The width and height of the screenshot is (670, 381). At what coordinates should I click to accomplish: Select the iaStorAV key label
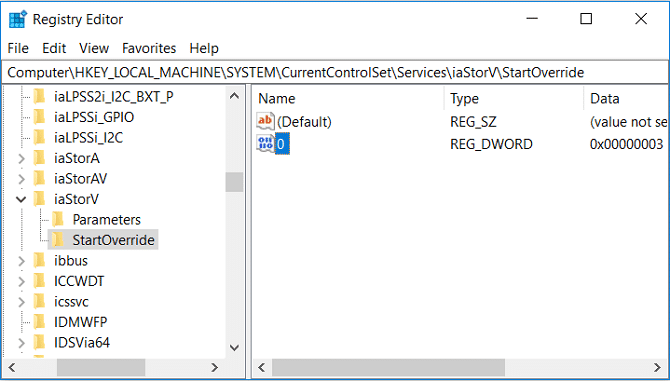(81, 179)
